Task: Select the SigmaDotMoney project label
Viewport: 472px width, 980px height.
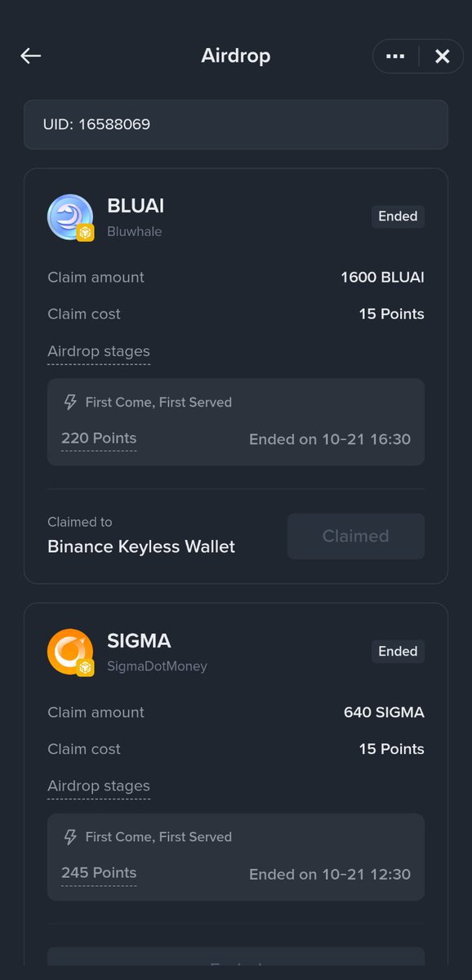Action: pyautogui.click(x=157, y=666)
